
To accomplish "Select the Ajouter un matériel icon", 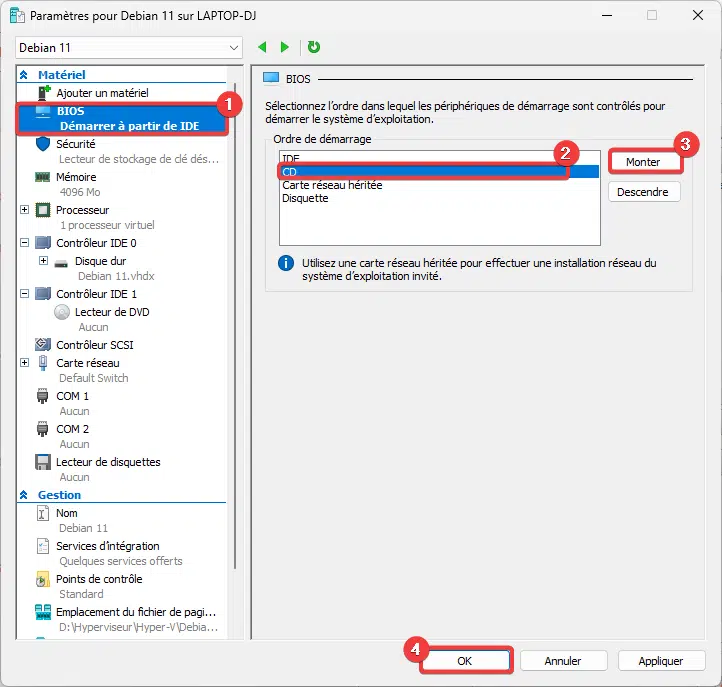I will pyautogui.click(x=43, y=93).
